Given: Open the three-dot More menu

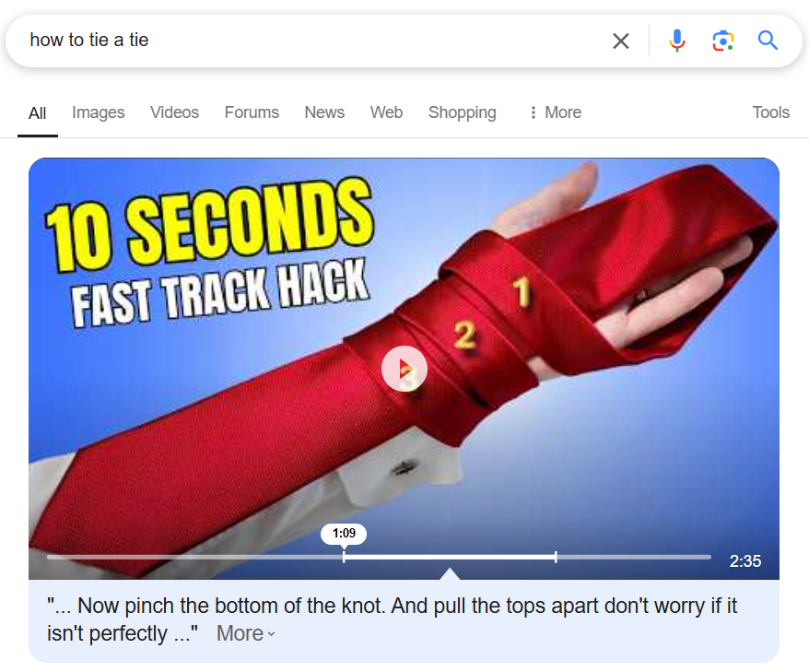Looking at the screenshot, I should (x=556, y=112).
